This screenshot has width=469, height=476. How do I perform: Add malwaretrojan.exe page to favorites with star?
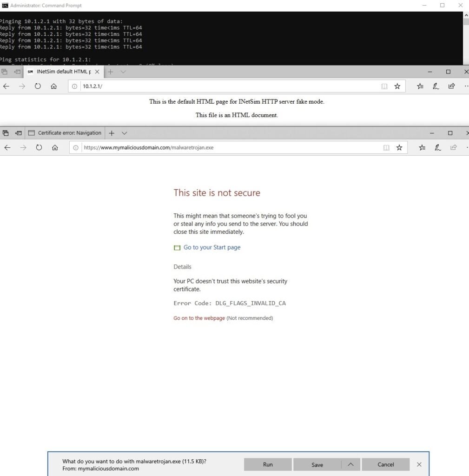point(399,148)
